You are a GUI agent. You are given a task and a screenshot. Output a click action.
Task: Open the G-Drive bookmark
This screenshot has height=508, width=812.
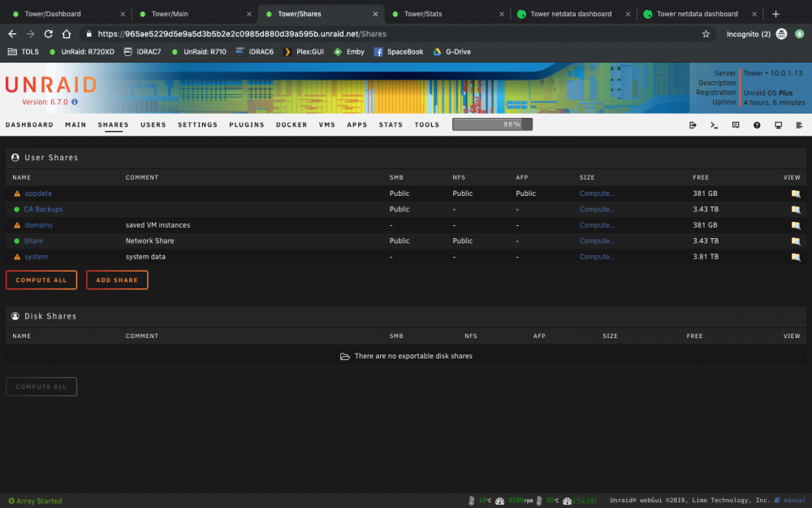pyautogui.click(x=451, y=52)
